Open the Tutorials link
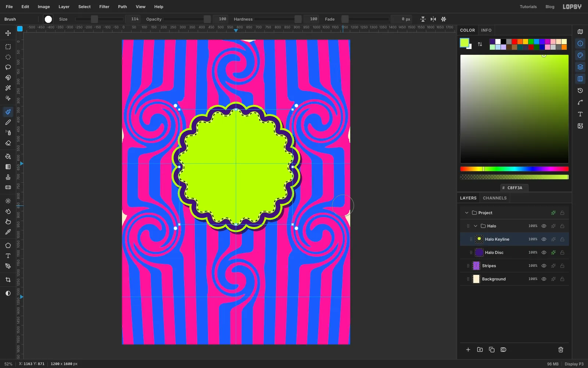 coord(528,7)
